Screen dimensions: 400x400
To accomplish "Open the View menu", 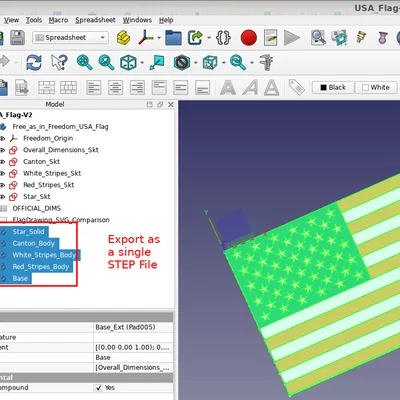I will point(11,20).
